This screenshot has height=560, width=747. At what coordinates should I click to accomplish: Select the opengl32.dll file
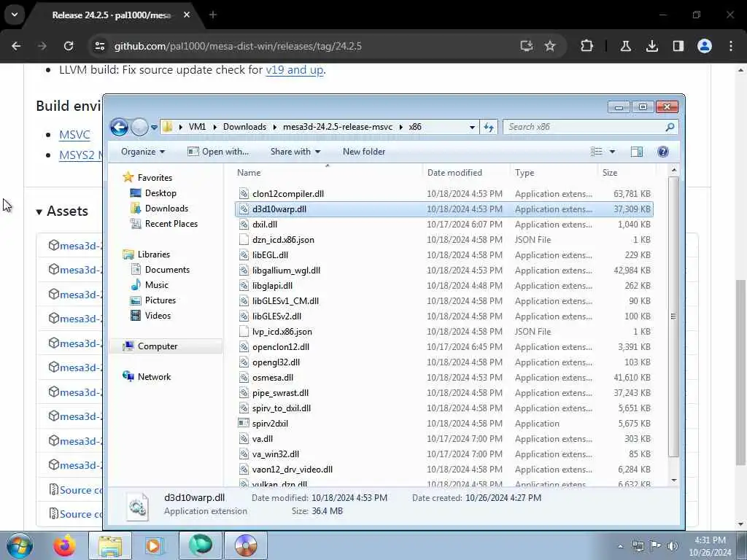coord(276,362)
